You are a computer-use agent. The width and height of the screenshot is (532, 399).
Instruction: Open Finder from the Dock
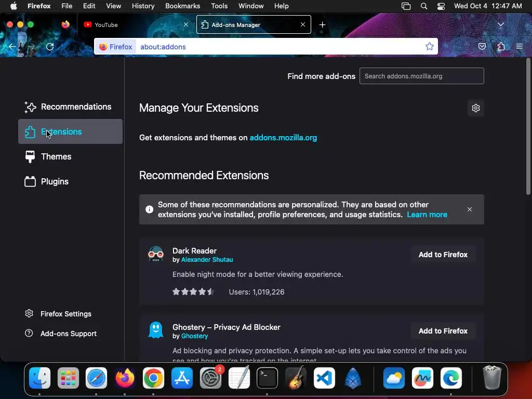coord(39,378)
